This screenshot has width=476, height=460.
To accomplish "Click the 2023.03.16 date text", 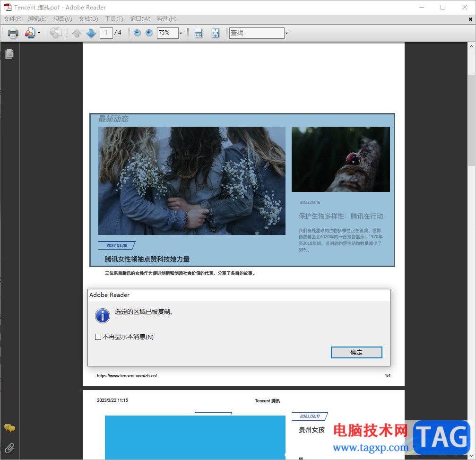I will pos(310,202).
